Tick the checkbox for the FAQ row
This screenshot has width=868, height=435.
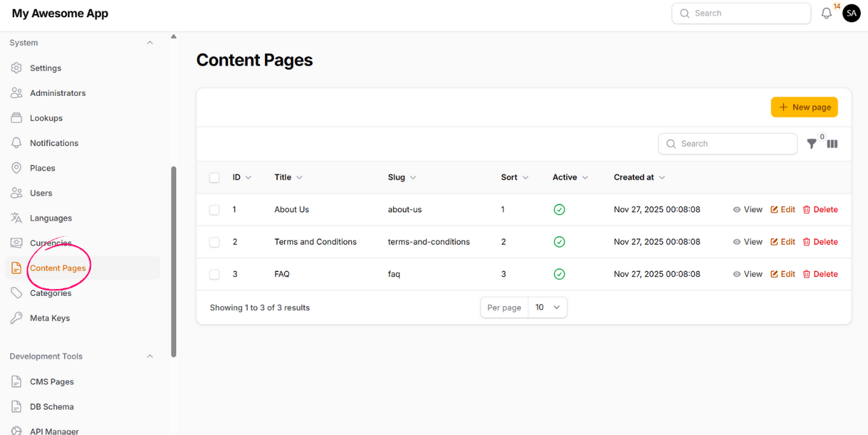214,274
